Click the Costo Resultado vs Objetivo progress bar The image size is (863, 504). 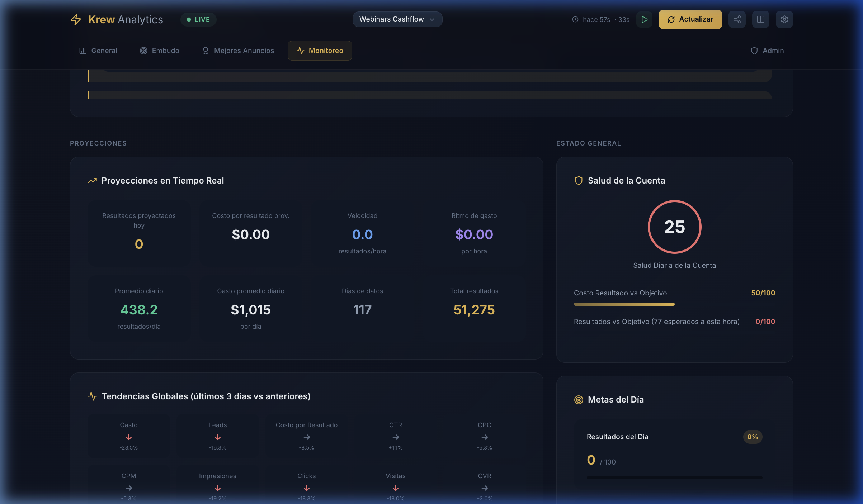pyautogui.click(x=624, y=304)
